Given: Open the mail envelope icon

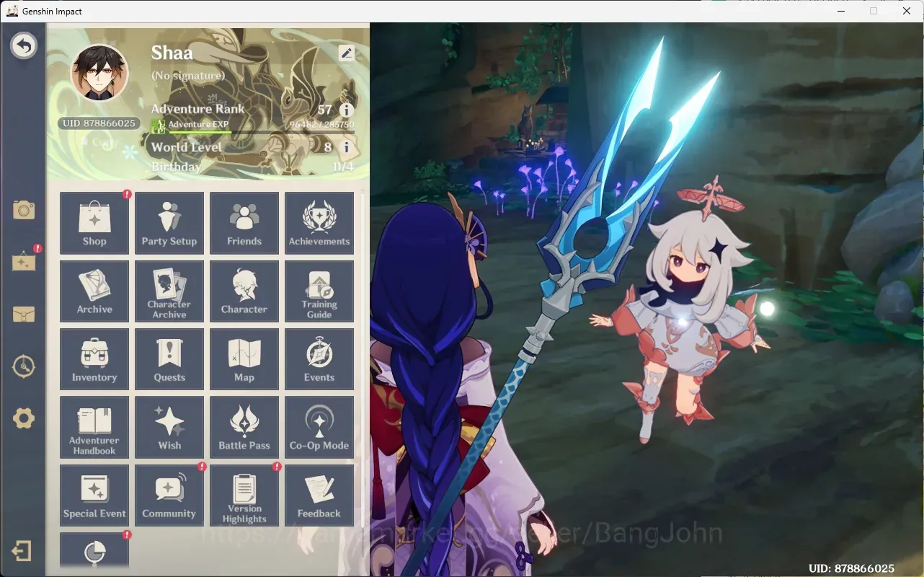Looking at the screenshot, I should point(24,314).
